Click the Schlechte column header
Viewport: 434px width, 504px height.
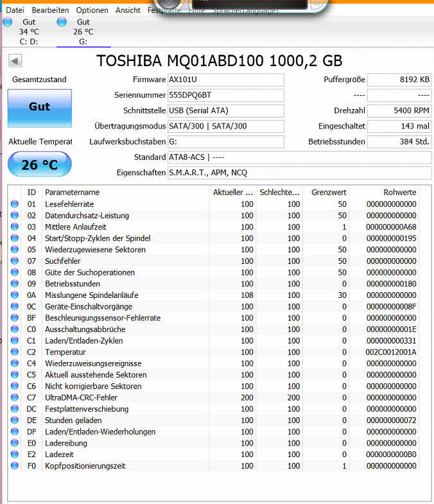[x=279, y=192]
